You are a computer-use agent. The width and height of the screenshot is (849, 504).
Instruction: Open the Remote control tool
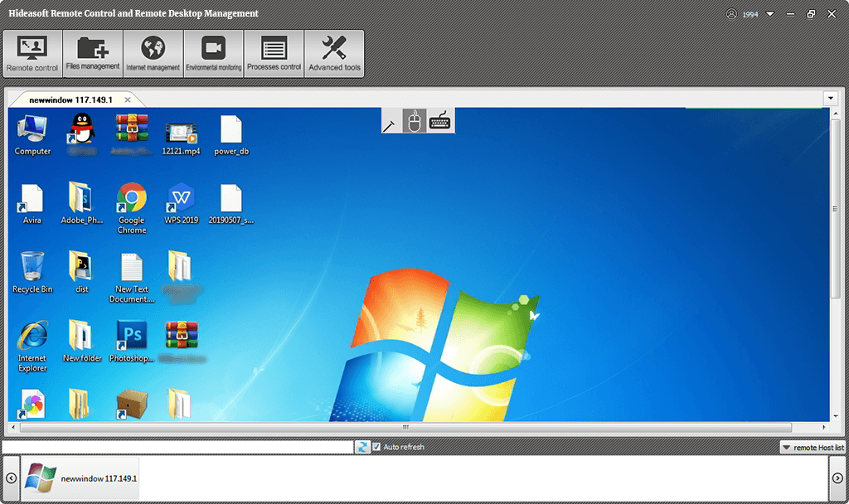pos(32,54)
